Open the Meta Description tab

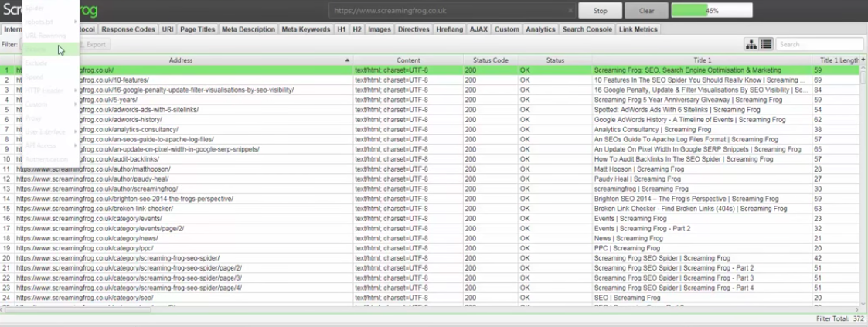[248, 29]
